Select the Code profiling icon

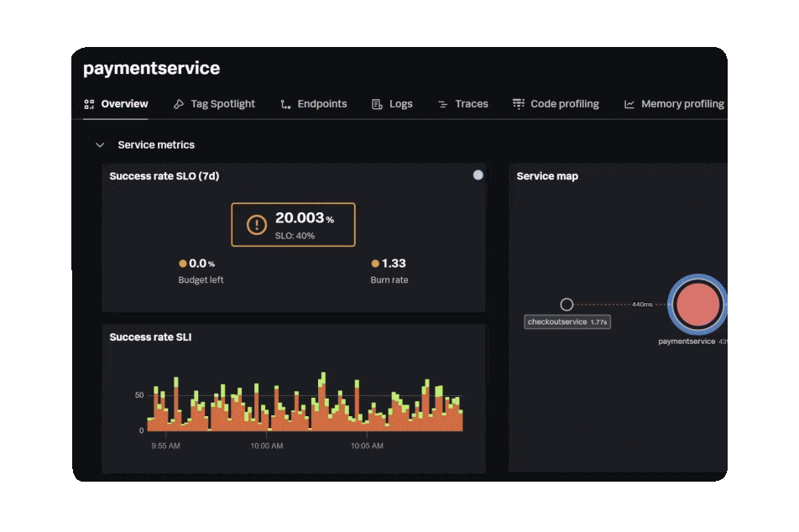tap(519, 103)
